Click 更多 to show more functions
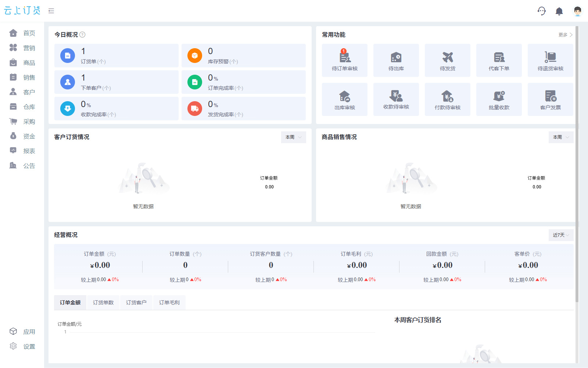The image size is (588, 368). pyautogui.click(x=565, y=35)
